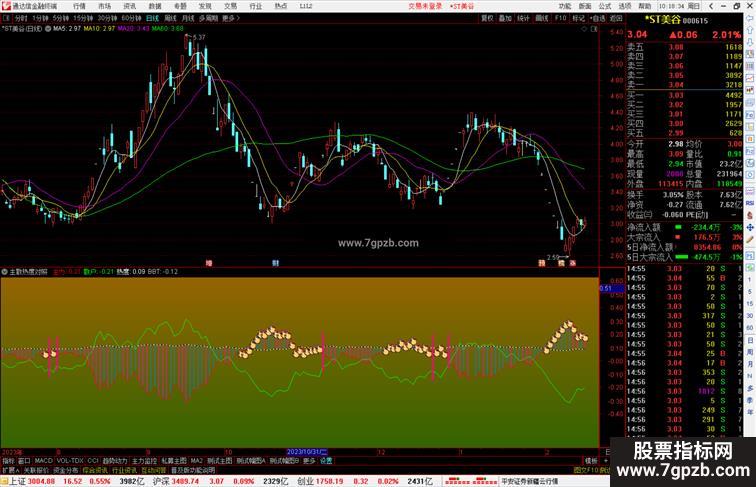Click 标记 mark button
Screen dimensions: 756x487
[578, 18]
